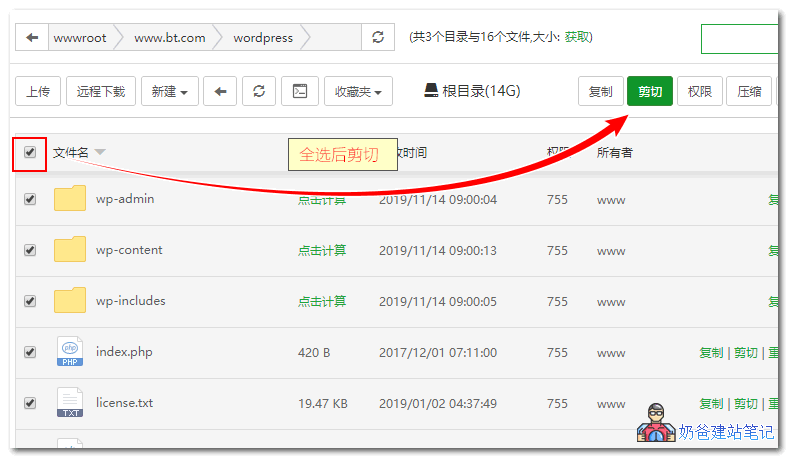Click the green 剪切 button
Image resolution: width=789 pixels, height=459 pixels.
point(650,91)
